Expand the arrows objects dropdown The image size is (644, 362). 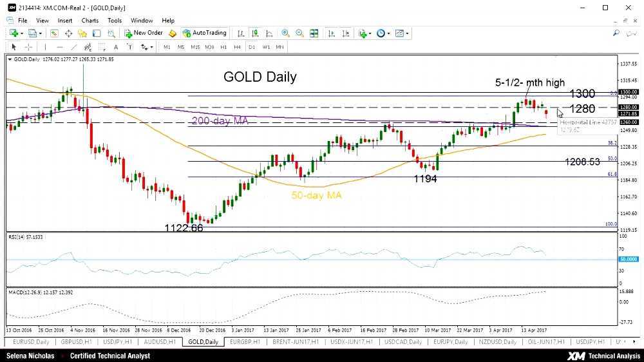151,48
